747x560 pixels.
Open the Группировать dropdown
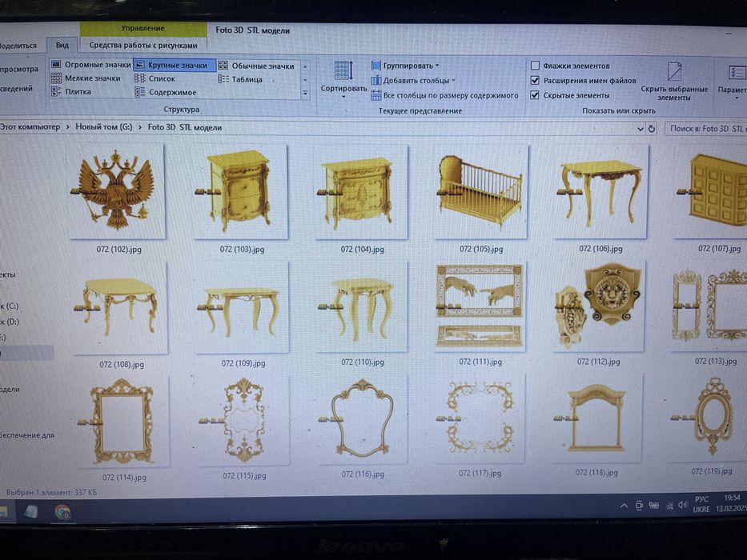[x=405, y=66]
